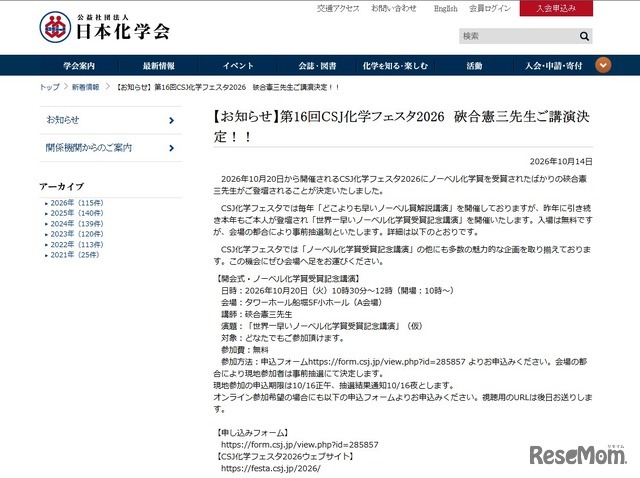Expand the orange circular menu arrow
This screenshot has height=478, width=640.
603,65
